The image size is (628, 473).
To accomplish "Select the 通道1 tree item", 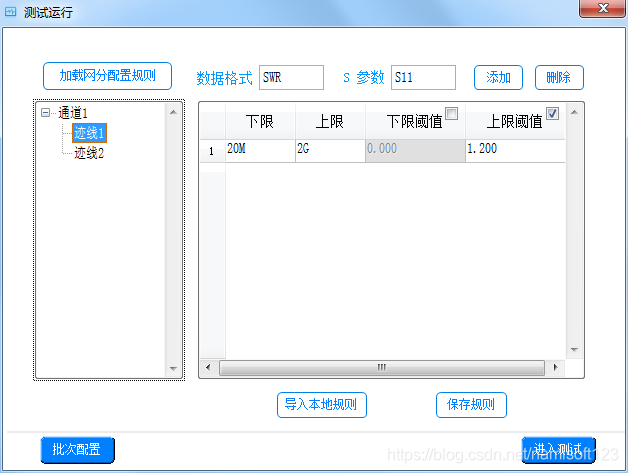I will tap(72, 113).
